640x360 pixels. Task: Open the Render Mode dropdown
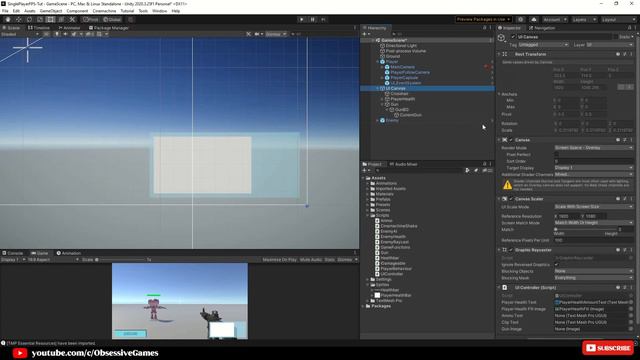coord(593,148)
